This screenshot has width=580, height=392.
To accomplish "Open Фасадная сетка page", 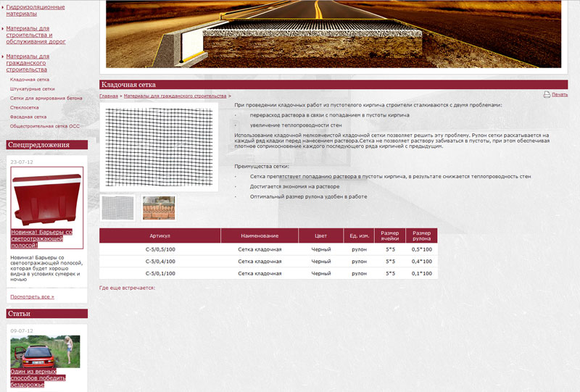I will (x=29, y=117).
